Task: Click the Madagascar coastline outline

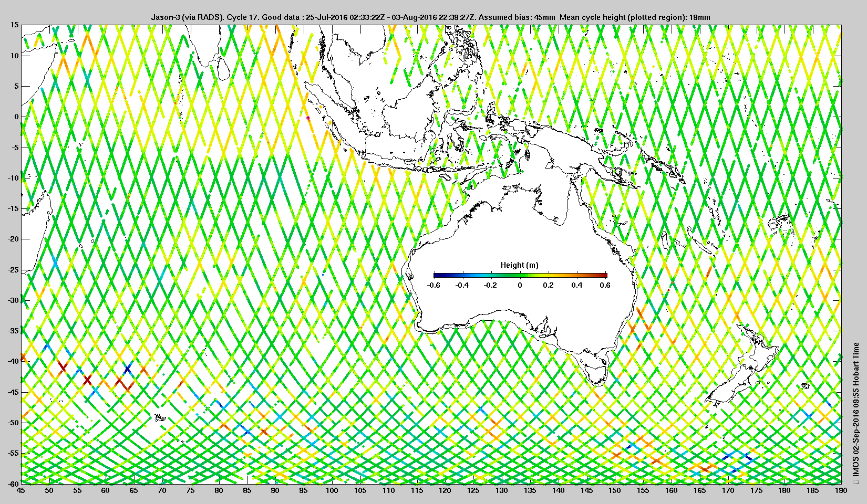Action: [37, 231]
